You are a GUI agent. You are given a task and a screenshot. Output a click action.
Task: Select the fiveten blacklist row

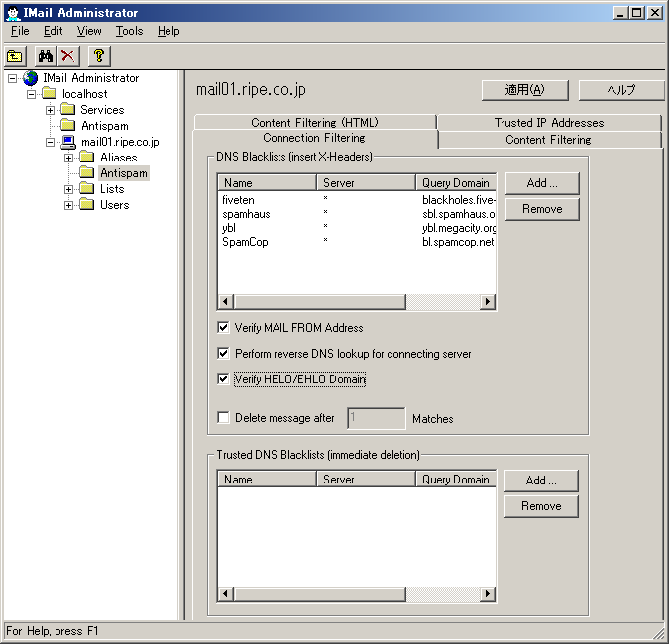[357, 200]
